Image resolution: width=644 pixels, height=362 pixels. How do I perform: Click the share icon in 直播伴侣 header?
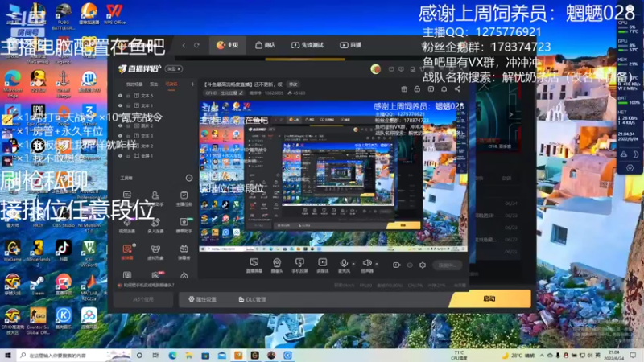pos(457,89)
